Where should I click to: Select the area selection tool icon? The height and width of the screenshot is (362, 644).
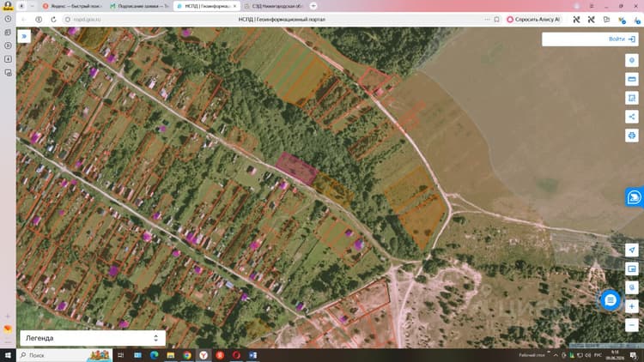coord(632,98)
